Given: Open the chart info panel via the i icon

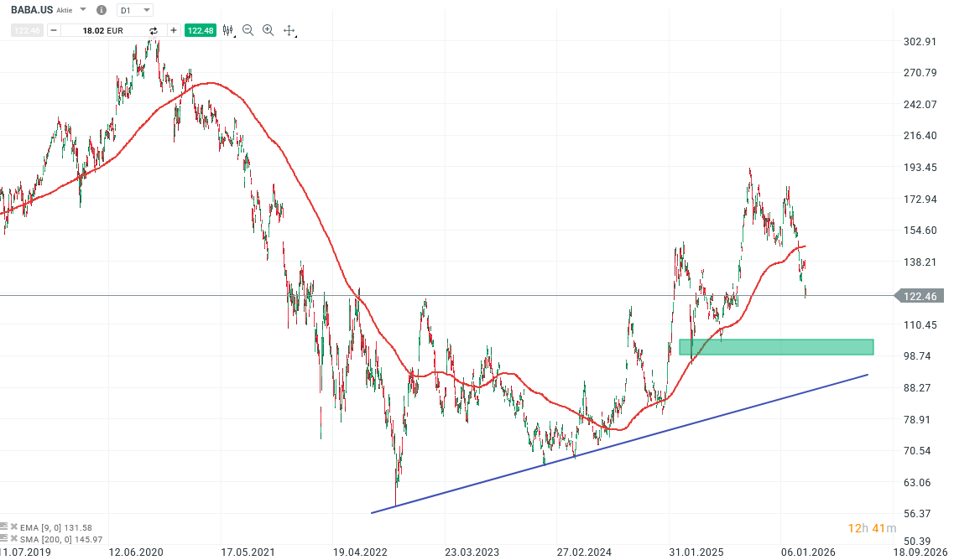Looking at the screenshot, I should coord(102,10).
